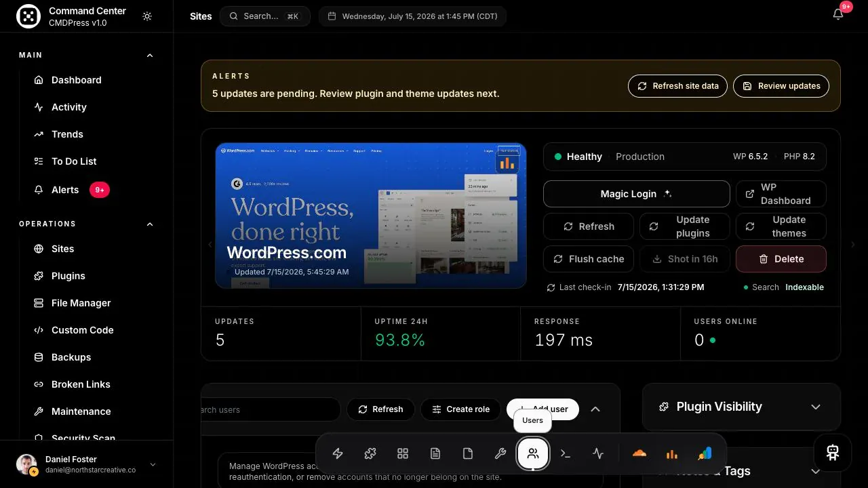Viewport: 868px width, 488px height.
Task: Click the Magic Login button
Action: [x=637, y=194]
